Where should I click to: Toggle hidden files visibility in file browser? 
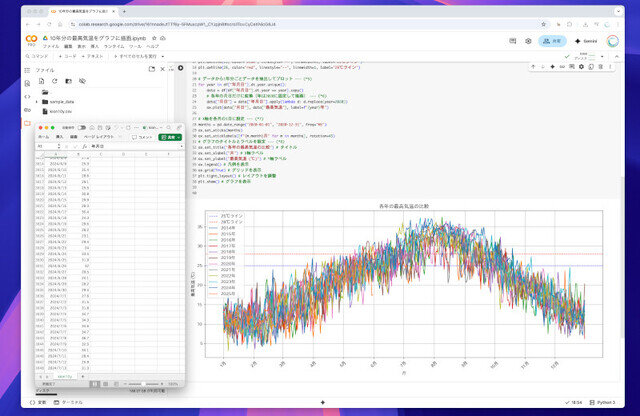[82, 81]
